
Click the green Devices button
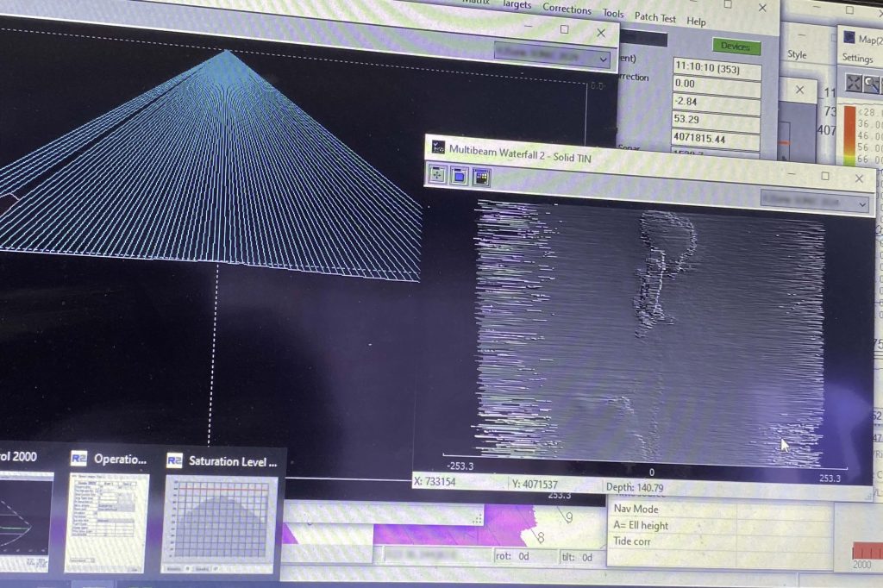pyautogui.click(x=736, y=47)
